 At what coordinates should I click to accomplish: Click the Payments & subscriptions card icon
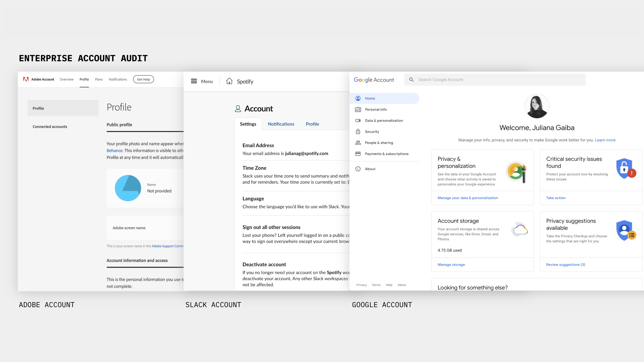click(x=358, y=154)
